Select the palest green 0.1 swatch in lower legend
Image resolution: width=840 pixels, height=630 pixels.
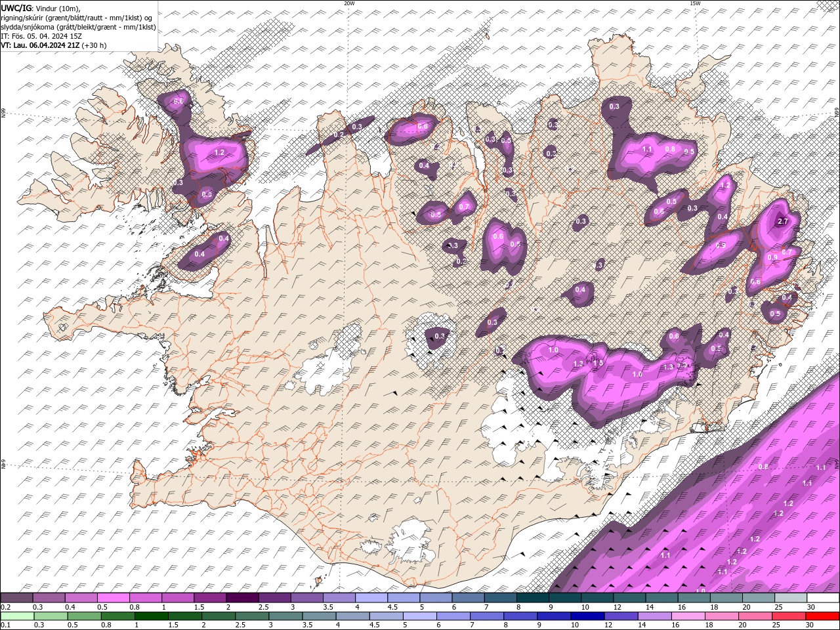click(x=17, y=616)
